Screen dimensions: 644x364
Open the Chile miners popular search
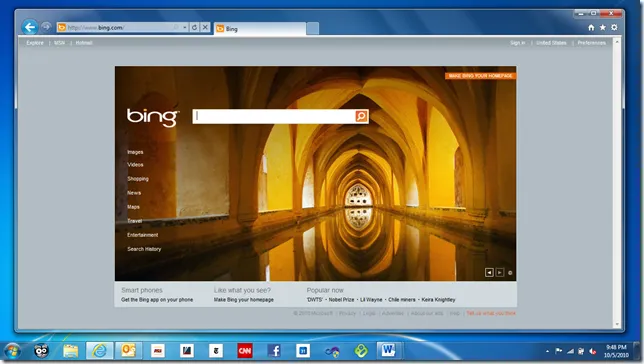tap(402, 300)
